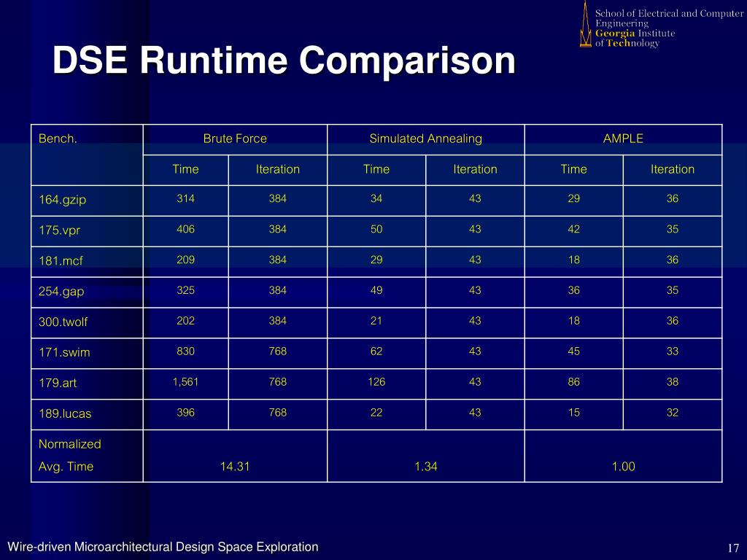The height and width of the screenshot is (560, 747).
Task: Click the AMPLE normalized average '1.00'
Action: click(x=623, y=467)
